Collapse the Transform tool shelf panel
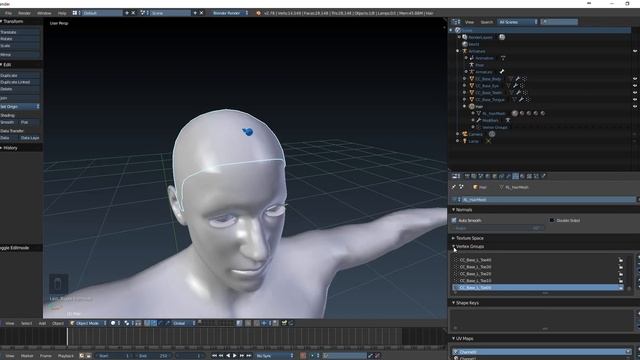 pyautogui.click(x=2, y=21)
